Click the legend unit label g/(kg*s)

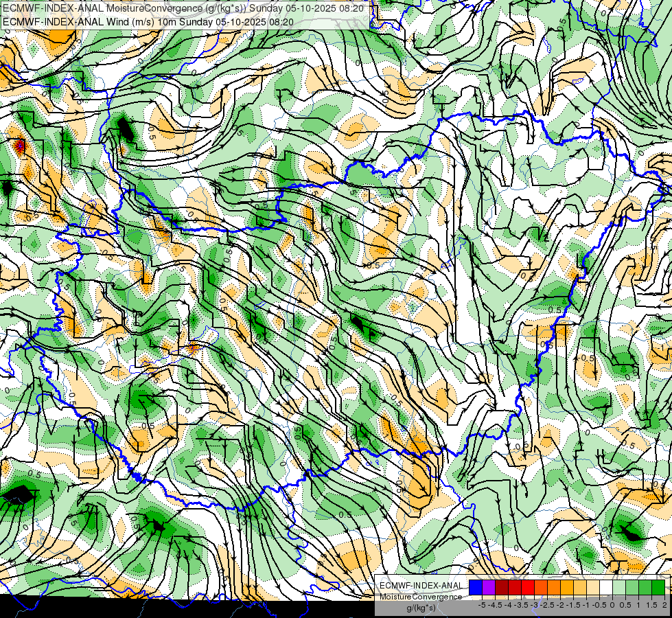[x=421, y=608]
